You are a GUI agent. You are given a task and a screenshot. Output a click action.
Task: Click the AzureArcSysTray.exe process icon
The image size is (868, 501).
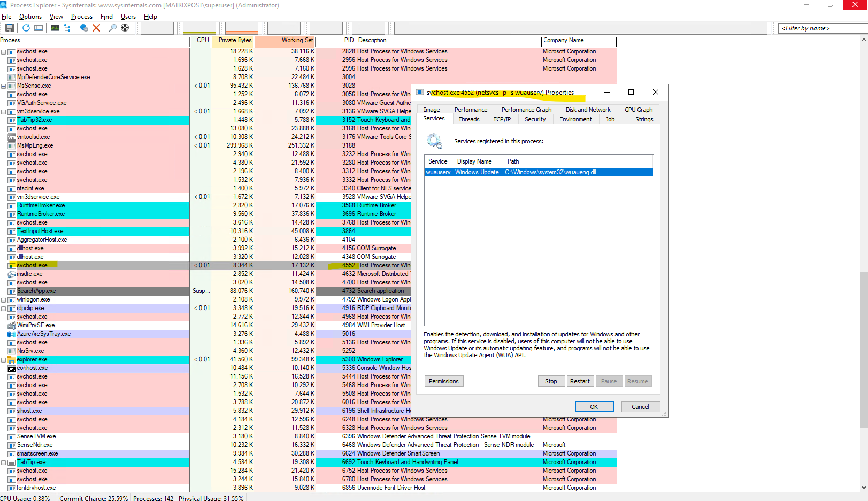pos(12,334)
